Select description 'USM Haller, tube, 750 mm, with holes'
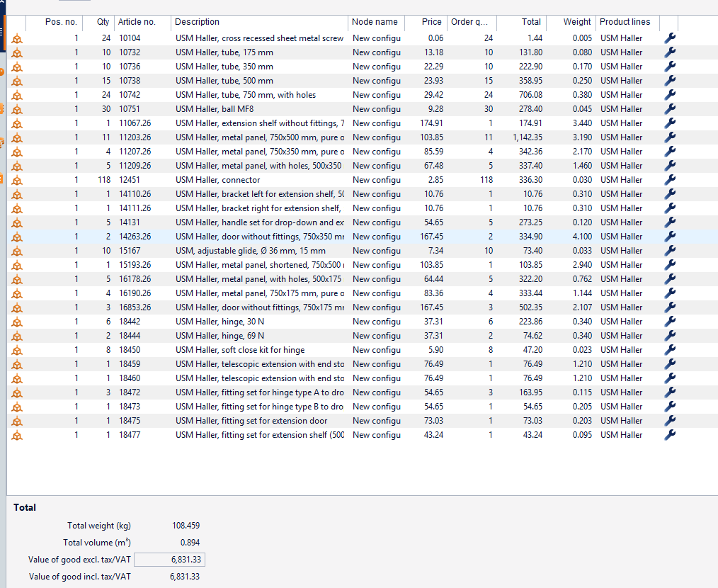The width and height of the screenshot is (718, 588). pos(246,95)
